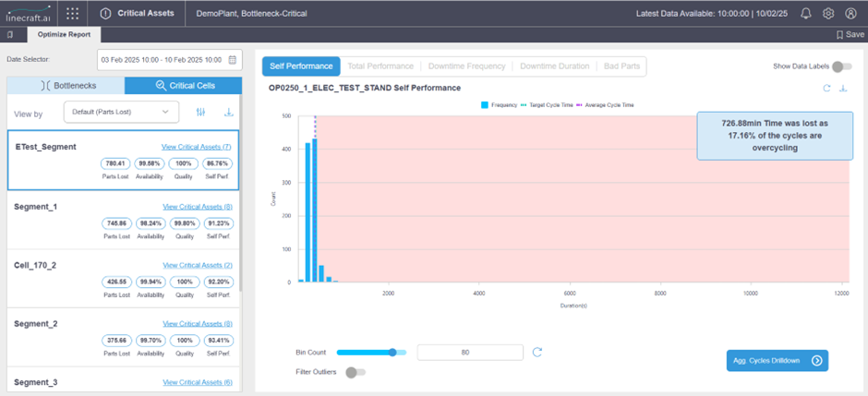Click the Bin Count slider handle

point(392,353)
